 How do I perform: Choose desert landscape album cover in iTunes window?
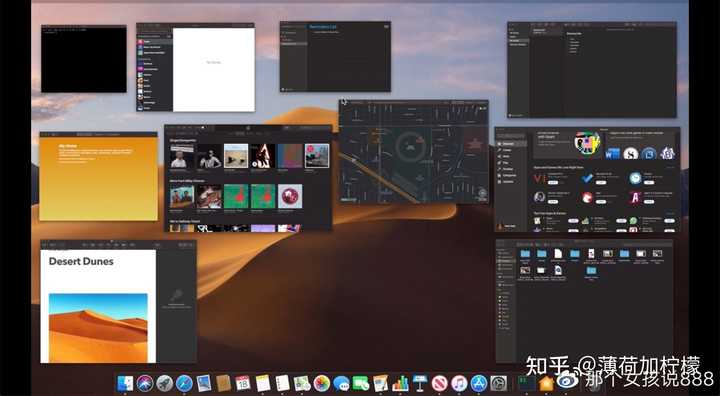[236, 156]
